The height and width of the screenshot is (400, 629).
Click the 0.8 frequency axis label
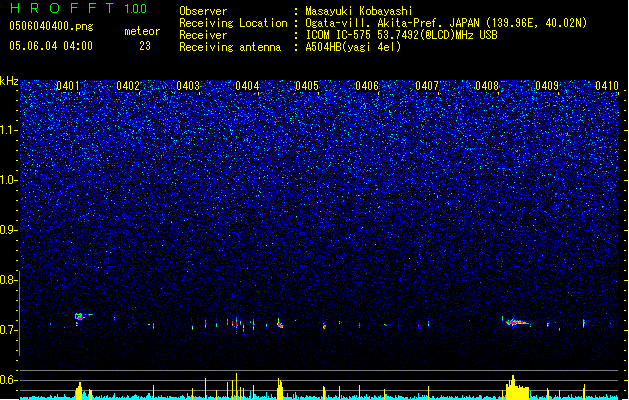[x=9, y=280]
